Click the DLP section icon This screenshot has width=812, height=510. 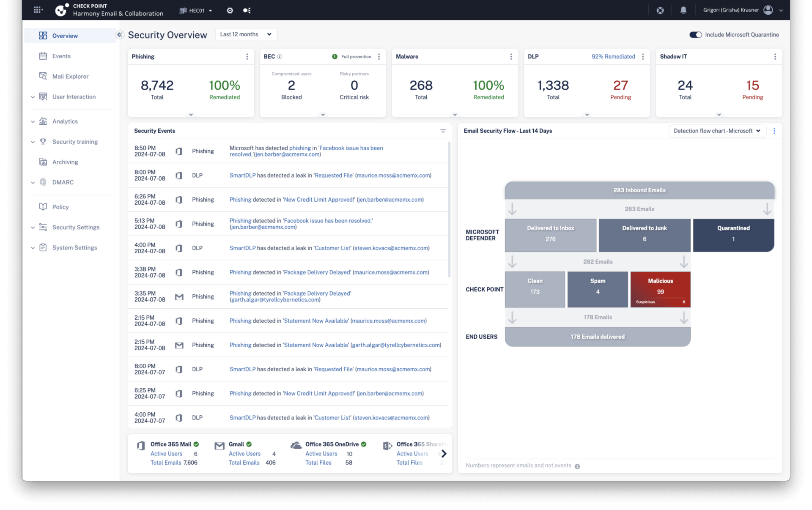643,56
